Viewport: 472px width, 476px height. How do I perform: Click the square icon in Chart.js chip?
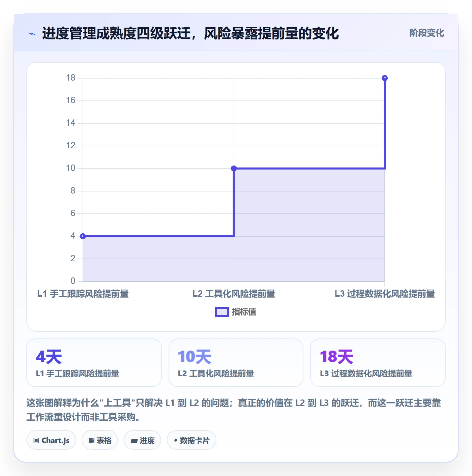[36, 441]
